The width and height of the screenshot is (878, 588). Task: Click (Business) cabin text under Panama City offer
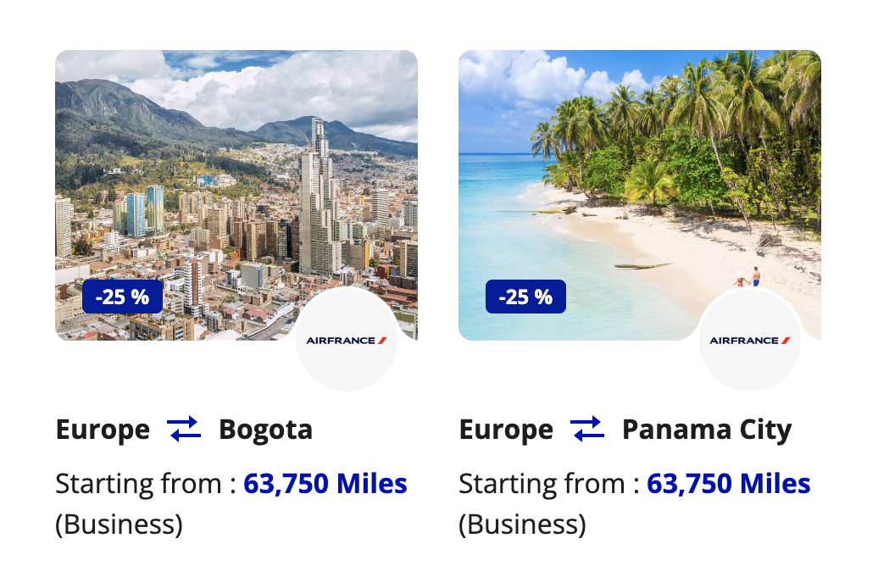(522, 524)
